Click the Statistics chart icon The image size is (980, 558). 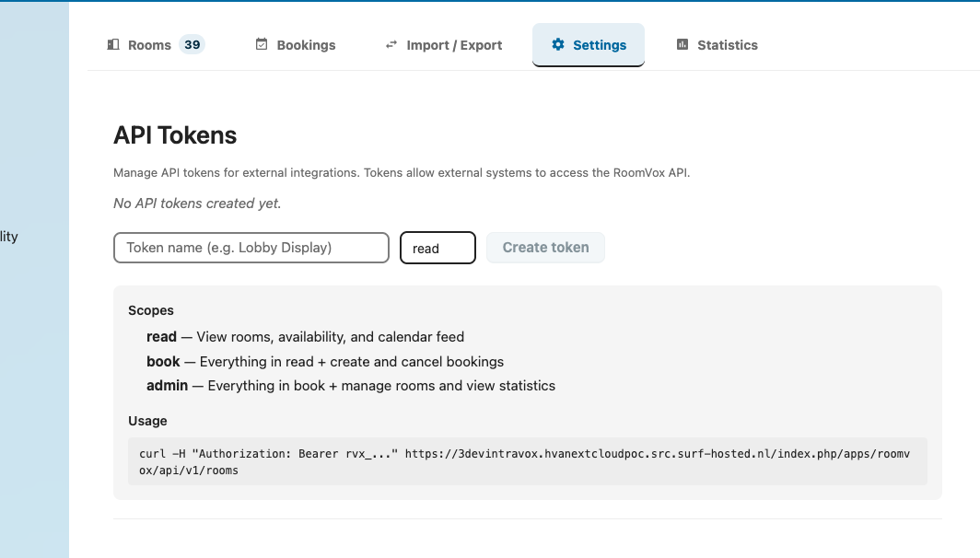tap(682, 44)
